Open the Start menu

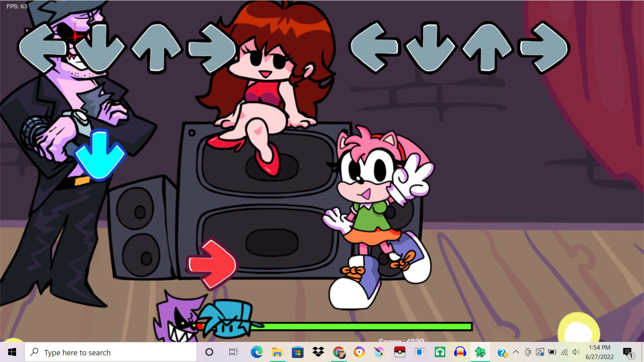[12, 352]
